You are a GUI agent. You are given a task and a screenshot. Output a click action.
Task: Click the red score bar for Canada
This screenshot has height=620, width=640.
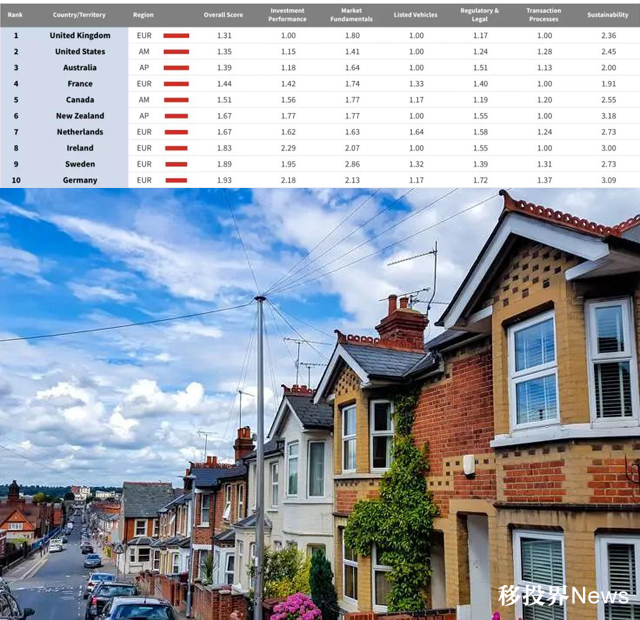point(176,100)
